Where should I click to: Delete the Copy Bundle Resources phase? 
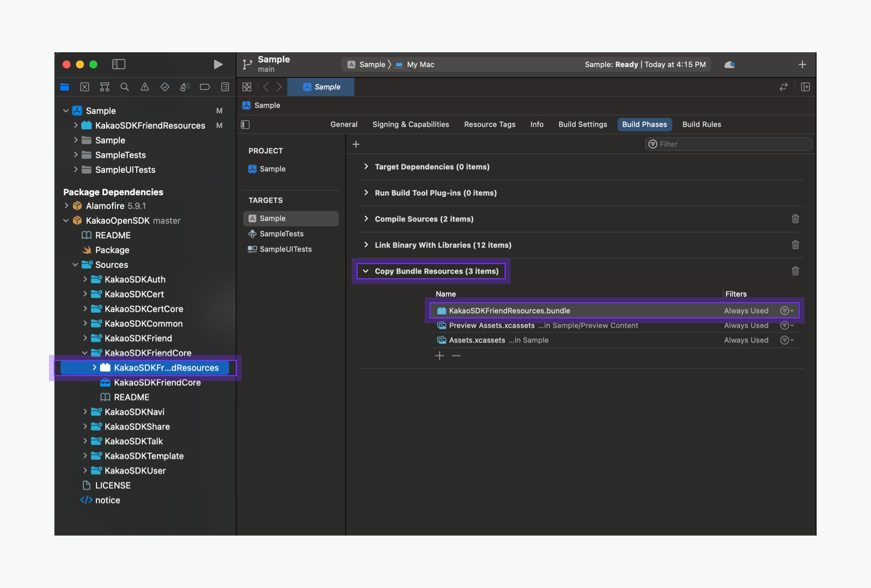(x=795, y=271)
